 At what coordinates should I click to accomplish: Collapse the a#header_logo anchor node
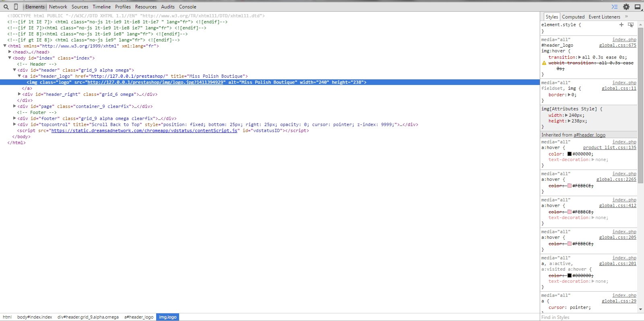tap(19, 76)
